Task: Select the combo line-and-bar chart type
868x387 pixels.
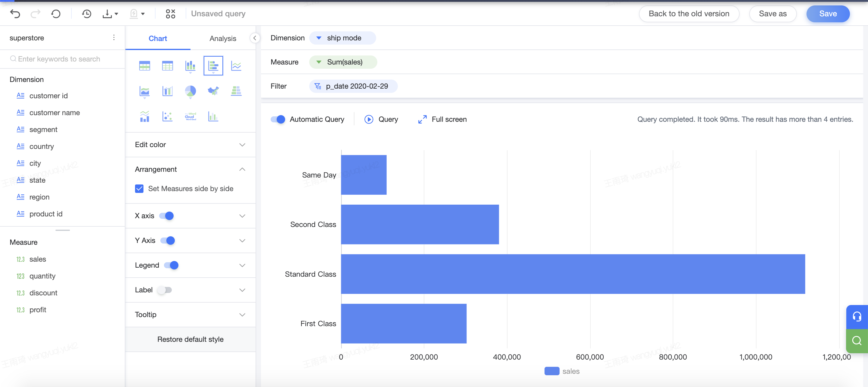Action: 145,116
